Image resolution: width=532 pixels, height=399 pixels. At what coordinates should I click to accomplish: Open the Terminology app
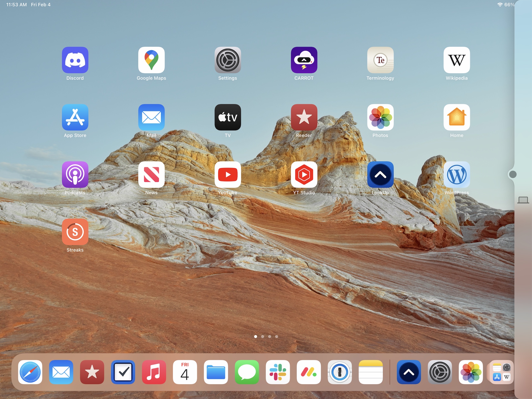pyautogui.click(x=380, y=60)
